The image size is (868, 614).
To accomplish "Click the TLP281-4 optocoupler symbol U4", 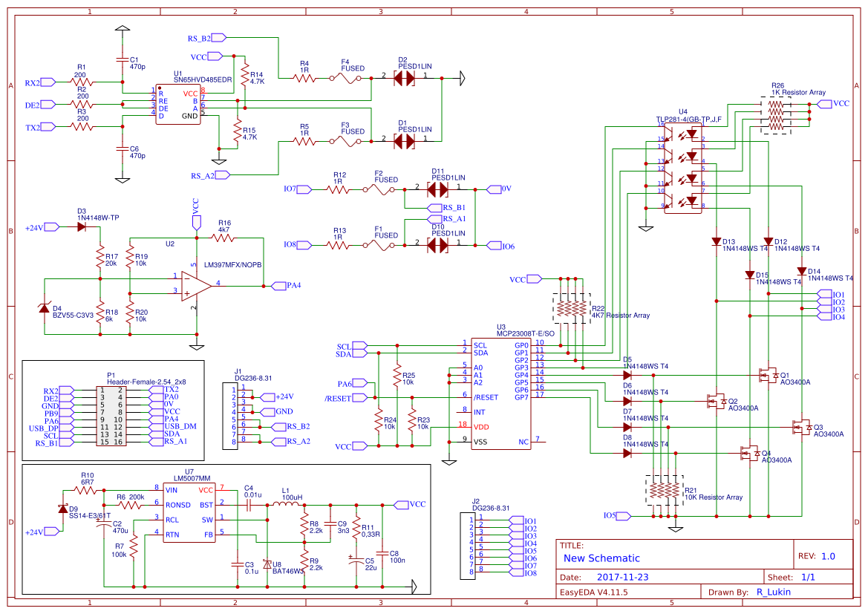I will coord(683,167).
